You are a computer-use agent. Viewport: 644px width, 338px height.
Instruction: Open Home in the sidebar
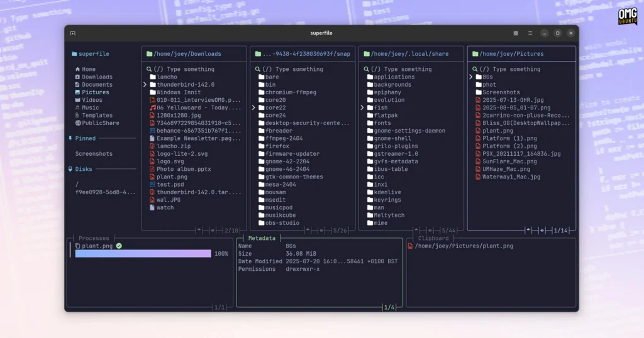point(86,69)
